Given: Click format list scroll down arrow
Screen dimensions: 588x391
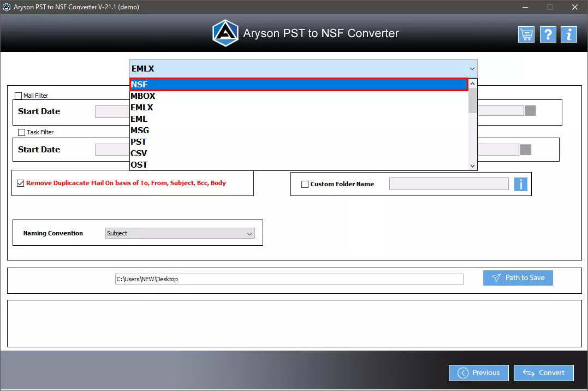Looking at the screenshot, I should 472,165.
